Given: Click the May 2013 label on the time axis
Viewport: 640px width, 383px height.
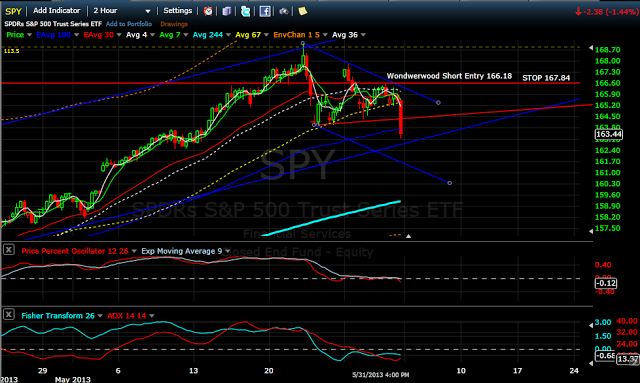Looking at the screenshot, I should click(73, 379).
